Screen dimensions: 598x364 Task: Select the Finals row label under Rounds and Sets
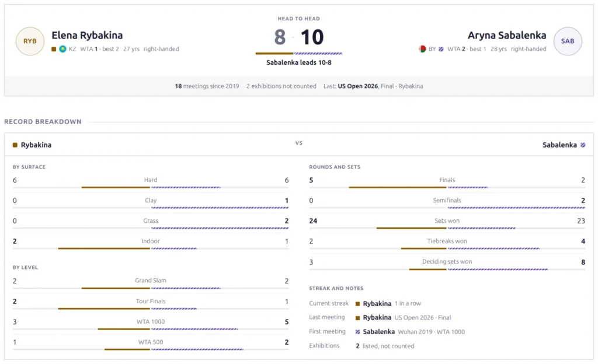click(x=447, y=180)
